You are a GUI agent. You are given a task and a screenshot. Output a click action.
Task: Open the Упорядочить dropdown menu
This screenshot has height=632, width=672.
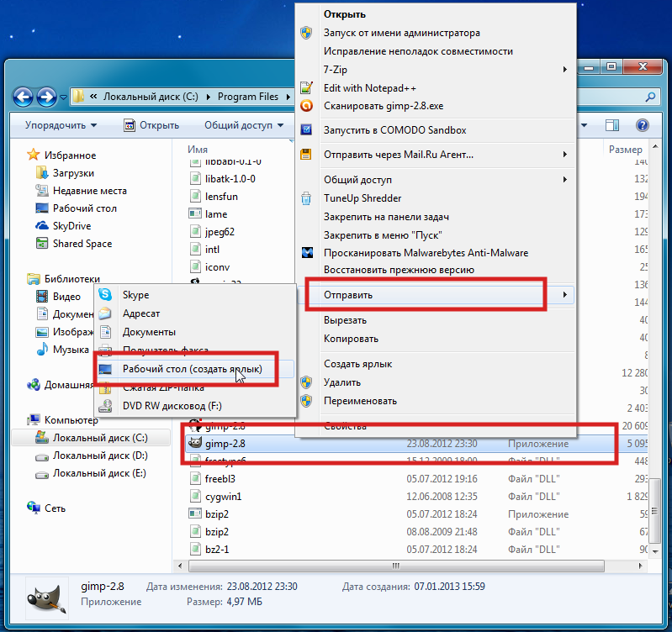(61, 125)
